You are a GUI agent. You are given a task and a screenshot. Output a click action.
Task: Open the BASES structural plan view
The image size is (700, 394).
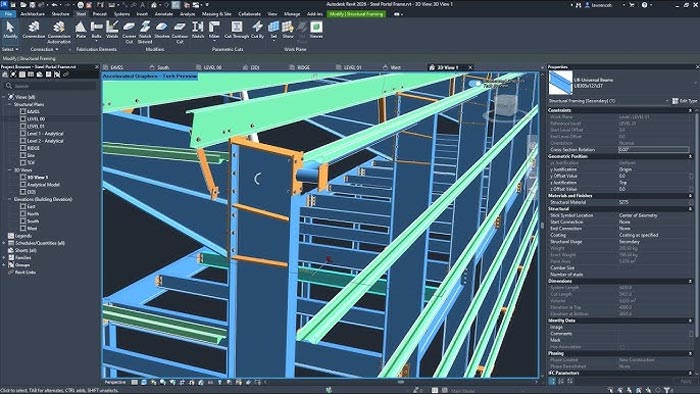pyautogui.click(x=33, y=112)
